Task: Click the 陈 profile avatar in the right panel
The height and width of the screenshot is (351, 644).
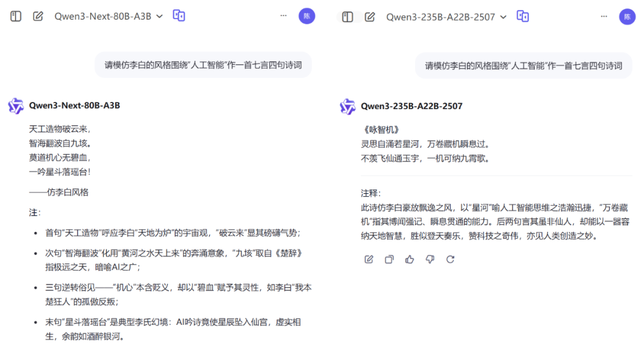Action: [627, 16]
